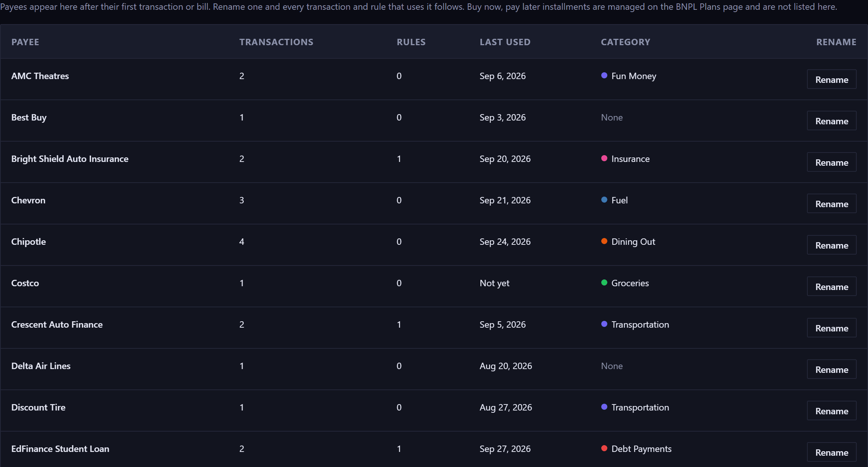Click the Sep 24, 2026 date
The height and width of the screenshot is (467, 868).
coord(505,242)
